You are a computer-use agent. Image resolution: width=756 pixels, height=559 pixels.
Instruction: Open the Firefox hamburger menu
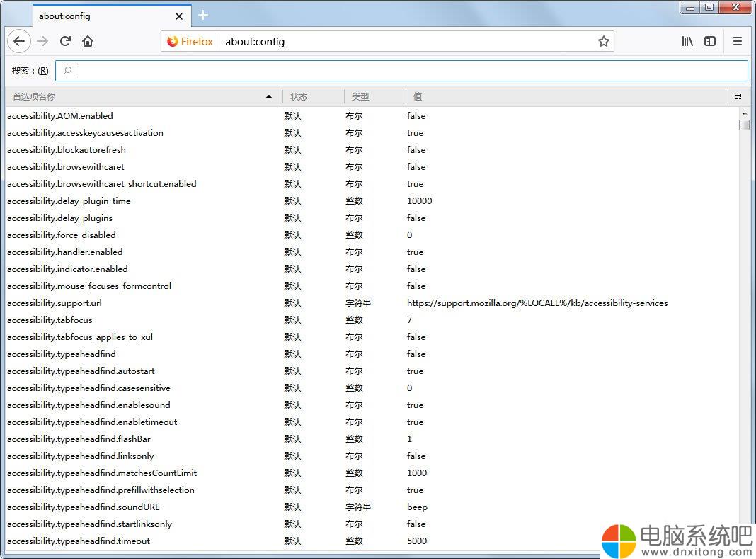737,42
